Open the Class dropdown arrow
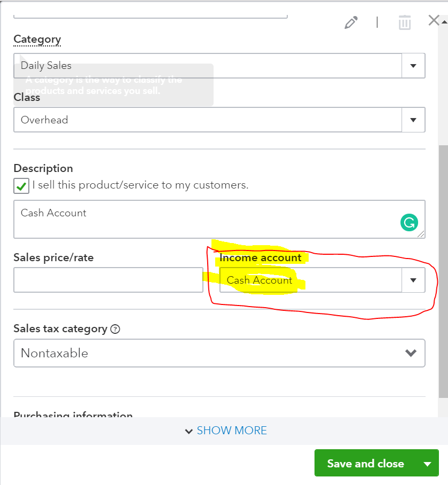The height and width of the screenshot is (485, 448). 413,120
